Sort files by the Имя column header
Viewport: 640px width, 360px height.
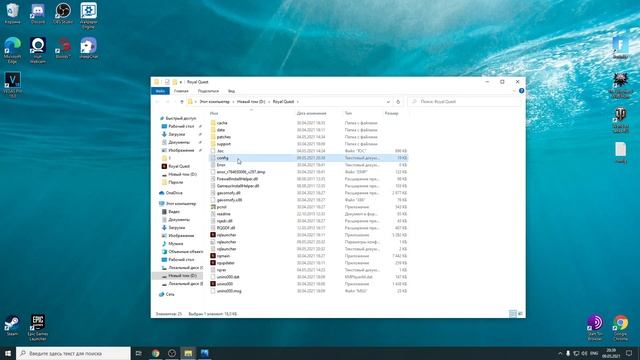click(214, 113)
